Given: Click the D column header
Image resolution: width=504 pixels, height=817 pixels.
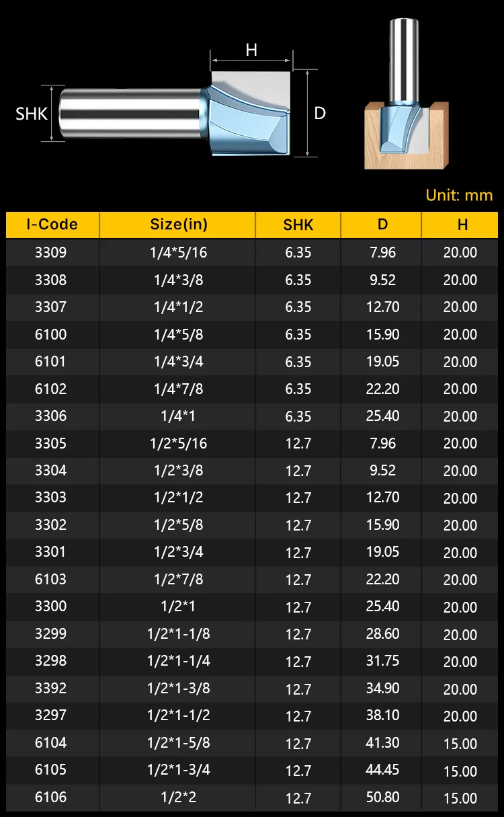Looking at the screenshot, I should coord(382,225).
